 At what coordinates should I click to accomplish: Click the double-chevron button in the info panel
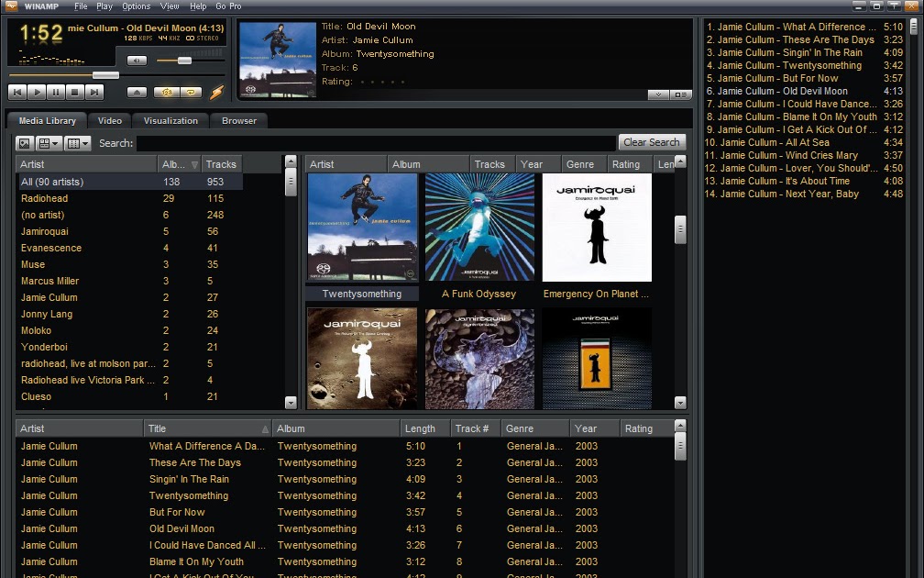click(x=658, y=95)
